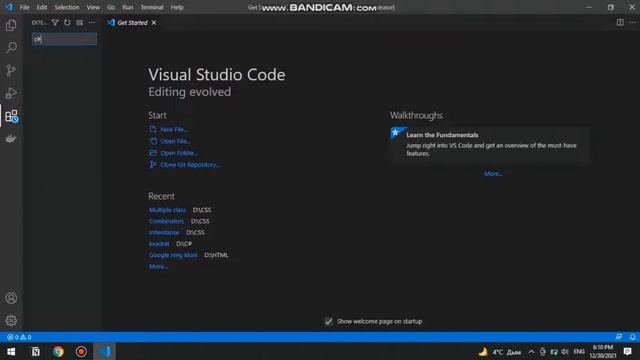This screenshot has width=640, height=360.
Task: Click the Open Folder link
Action: pos(174,153)
